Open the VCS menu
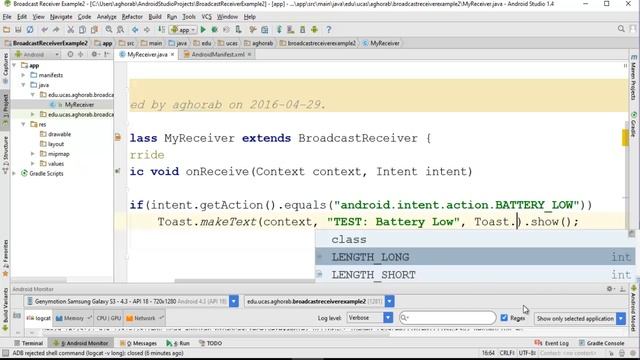 pos(207,17)
